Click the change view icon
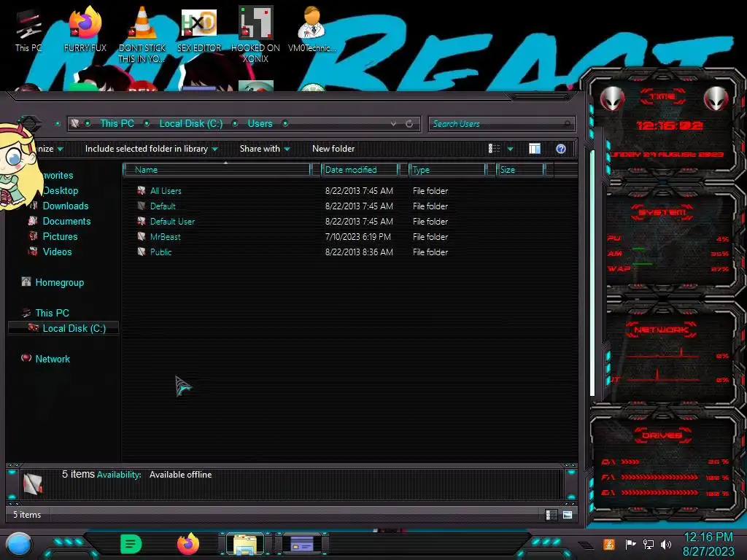Viewport: 747px width, 560px height. coord(494,149)
